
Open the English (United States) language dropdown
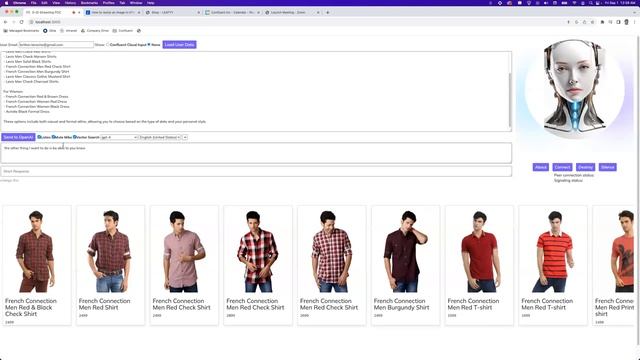pos(160,138)
